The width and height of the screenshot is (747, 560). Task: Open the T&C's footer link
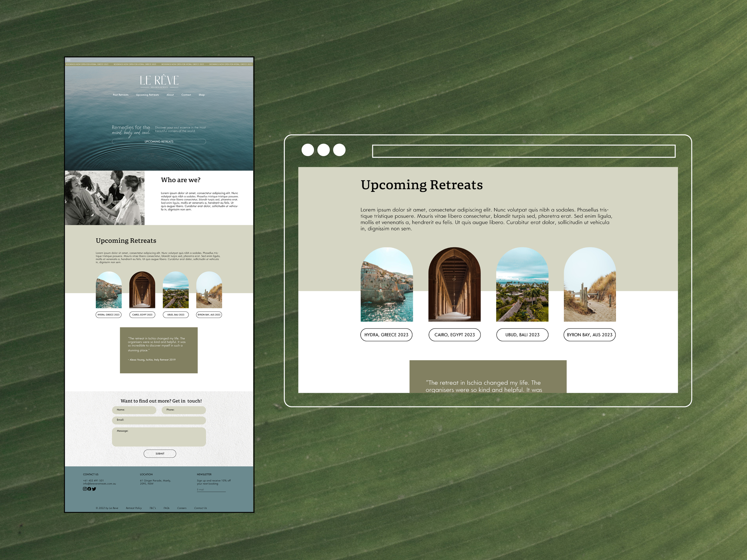point(153,508)
